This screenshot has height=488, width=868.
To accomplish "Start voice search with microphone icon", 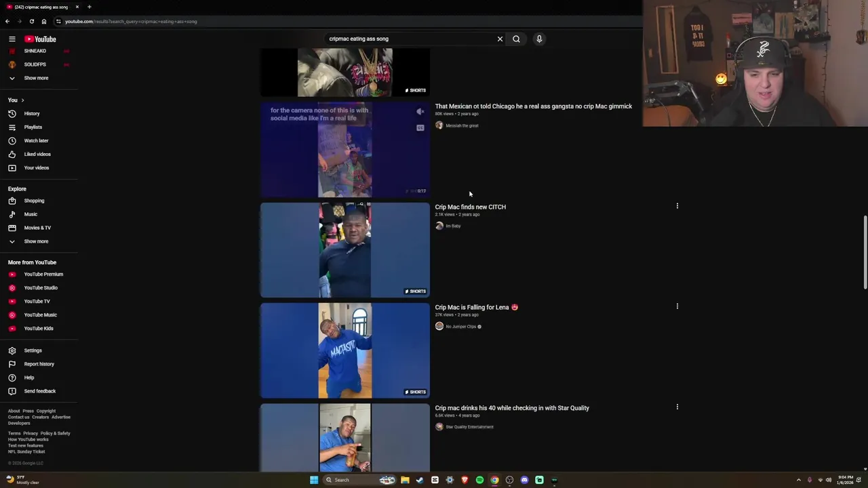I will (539, 39).
